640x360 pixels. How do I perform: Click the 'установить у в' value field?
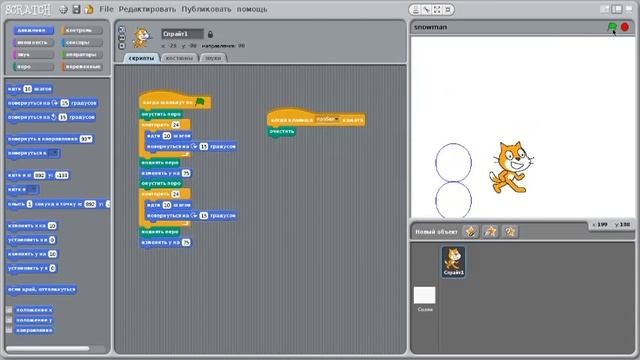pyautogui.click(x=52, y=268)
